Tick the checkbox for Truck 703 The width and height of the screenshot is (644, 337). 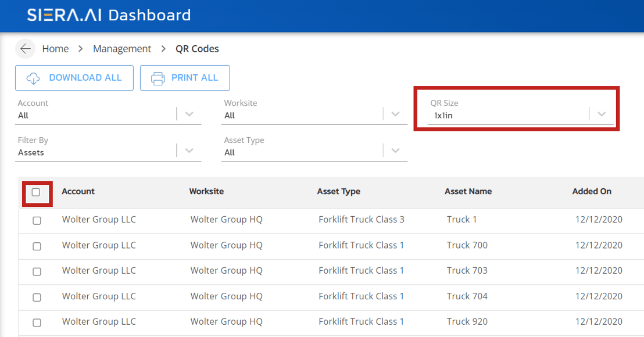tap(37, 272)
